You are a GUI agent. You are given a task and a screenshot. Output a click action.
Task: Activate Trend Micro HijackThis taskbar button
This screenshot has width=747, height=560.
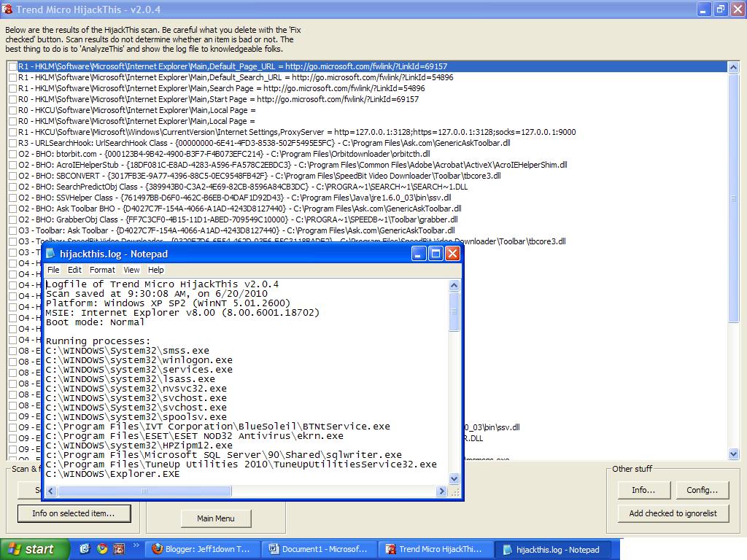pyautogui.click(x=436, y=549)
